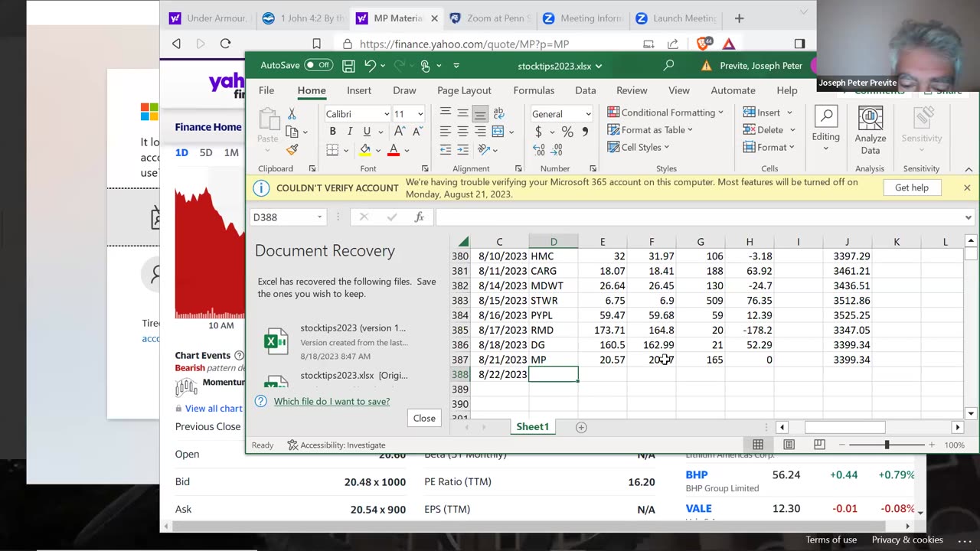Image resolution: width=980 pixels, height=551 pixels.
Task: Click the Brave shields icon in browser
Action: click(703, 44)
